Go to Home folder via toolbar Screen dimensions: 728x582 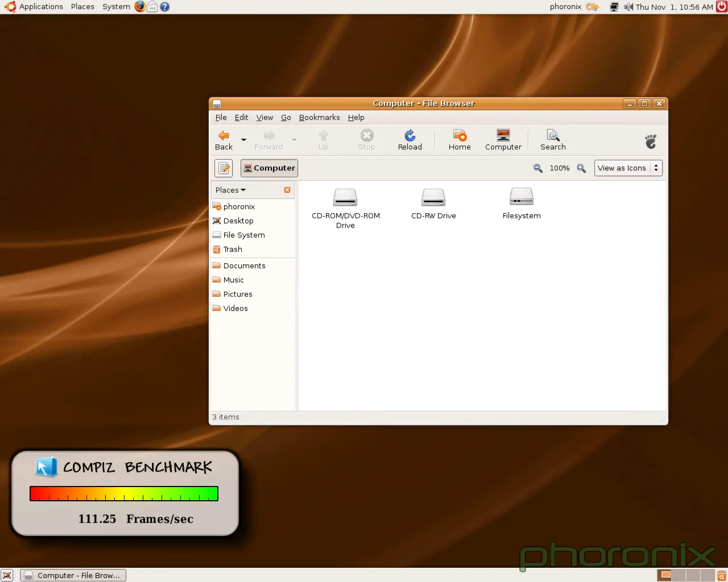click(x=459, y=140)
